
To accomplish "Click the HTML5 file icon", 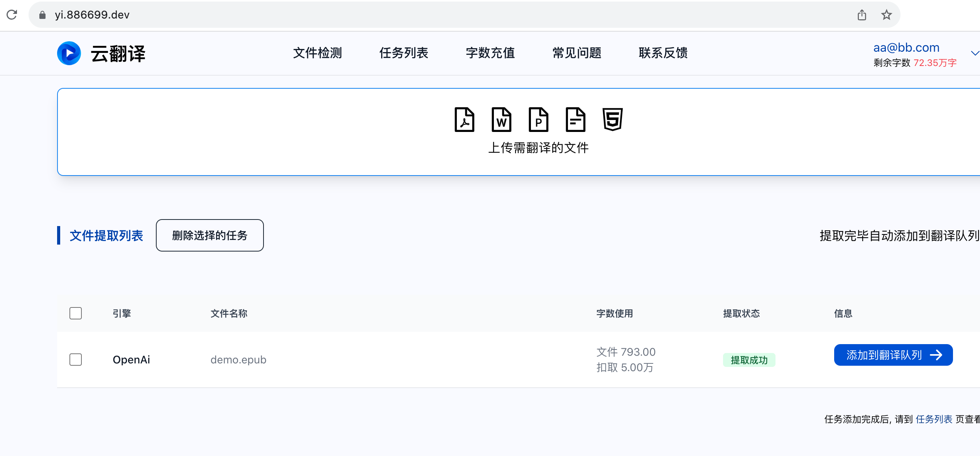I will pos(612,120).
